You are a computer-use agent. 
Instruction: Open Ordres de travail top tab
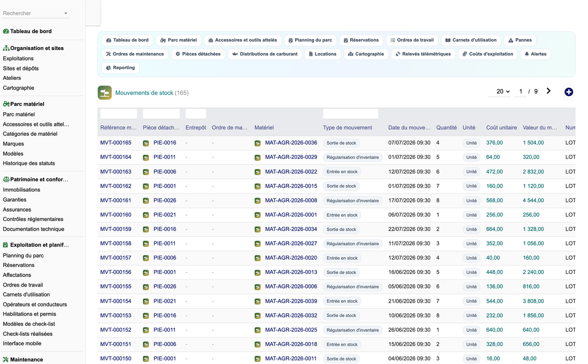pos(412,40)
